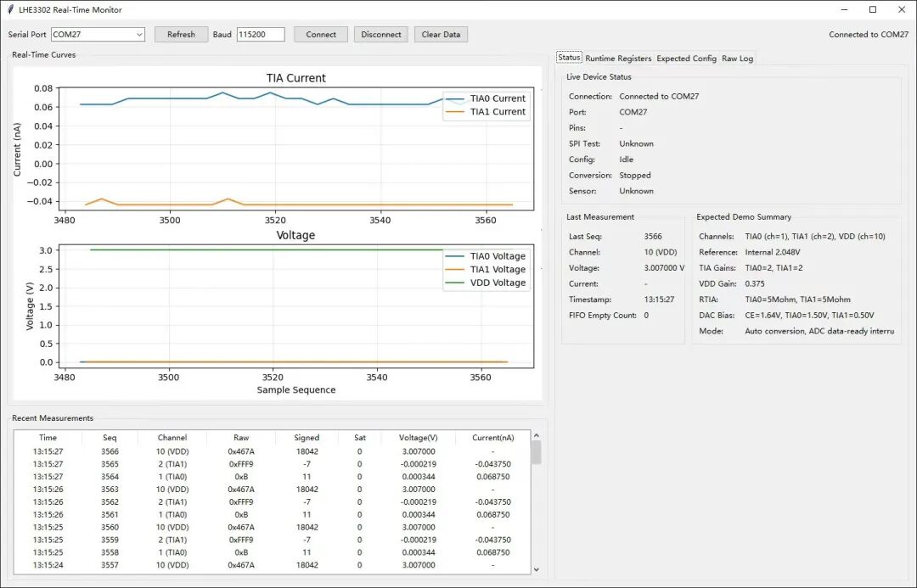This screenshot has width=917, height=588.
Task: Show the Raw Log tab
Action: (738, 59)
